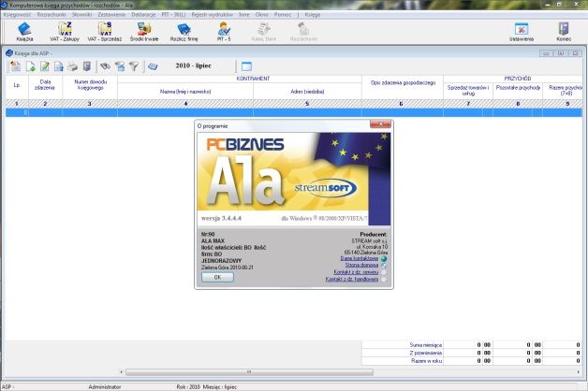Open the Pomoc menu

tap(283, 15)
